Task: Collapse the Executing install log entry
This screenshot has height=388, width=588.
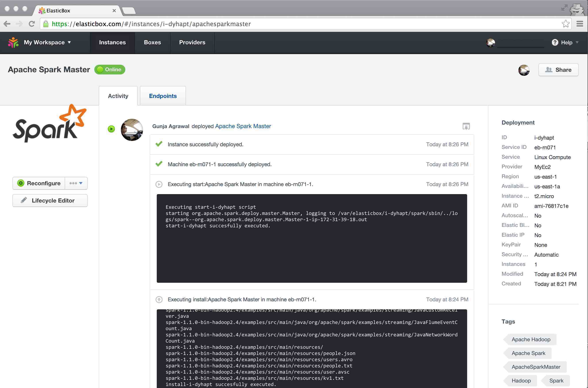Action: click(x=159, y=300)
